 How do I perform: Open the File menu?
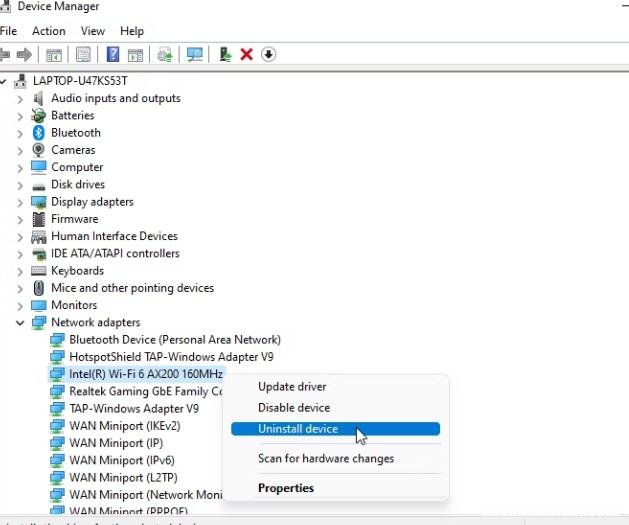[x=8, y=31]
